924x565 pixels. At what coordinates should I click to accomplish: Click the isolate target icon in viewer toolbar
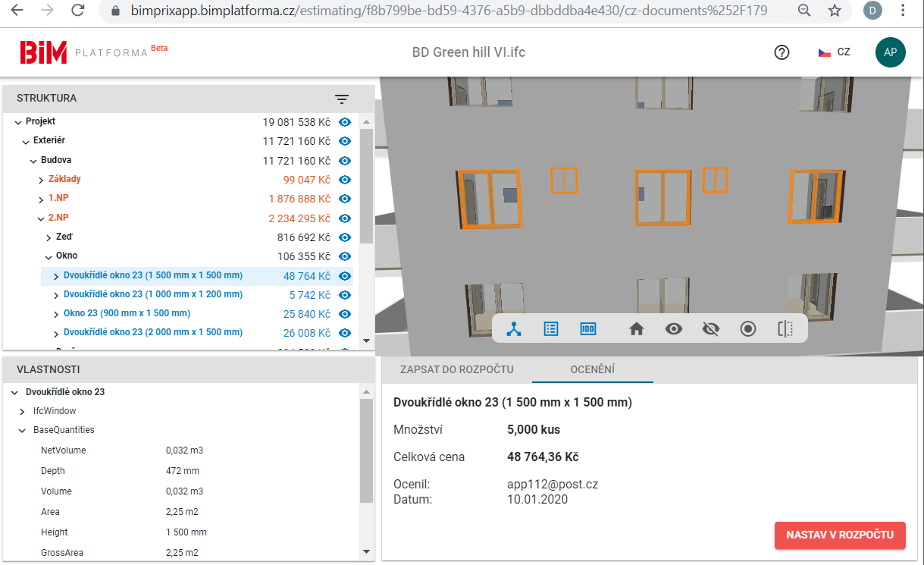tap(748, 328)
